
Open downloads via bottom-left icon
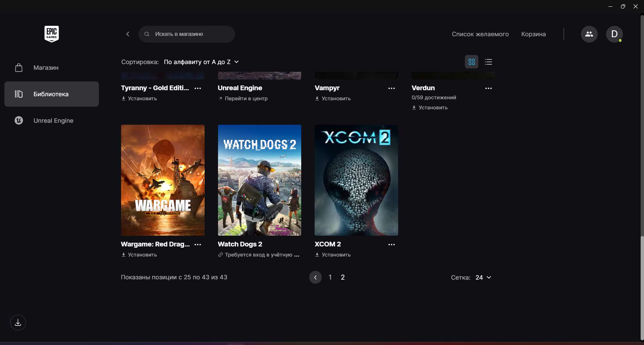18,323
